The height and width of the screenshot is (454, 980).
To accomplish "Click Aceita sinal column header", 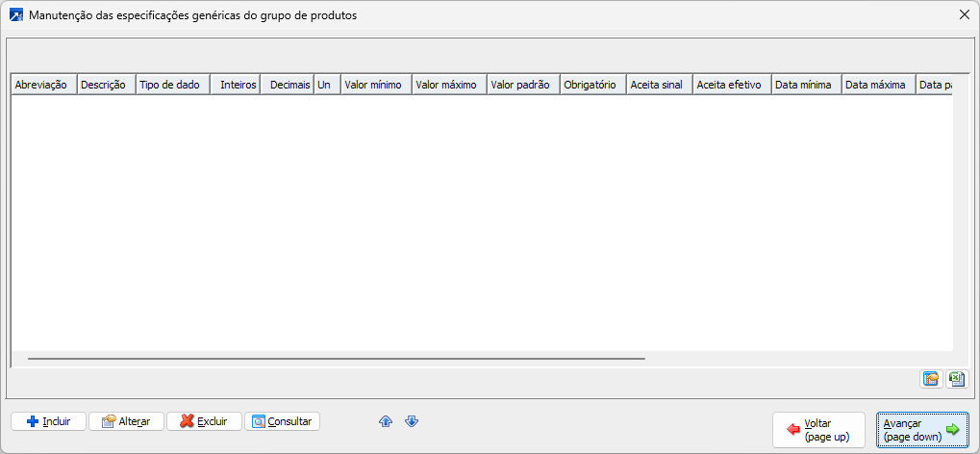I will [x=660, y=85].
